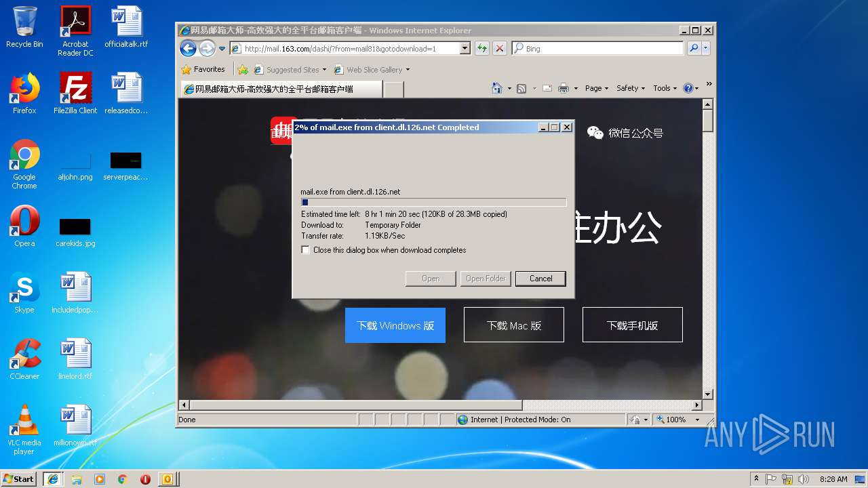This screenshot has height=488, width=868.
Task: Click the vertical scrollbar down arrow
Action: pyautogui.click(x=708, y=394)
